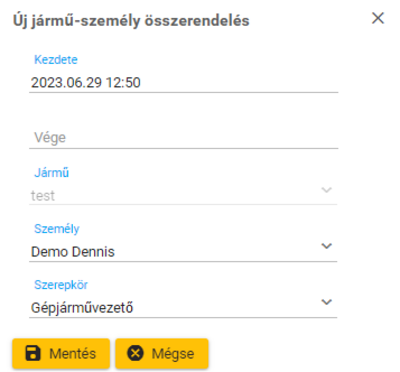Save the assignment with Mentés
Screen dimensions: 400x372
pyautogui.click(x=61, y=354)
